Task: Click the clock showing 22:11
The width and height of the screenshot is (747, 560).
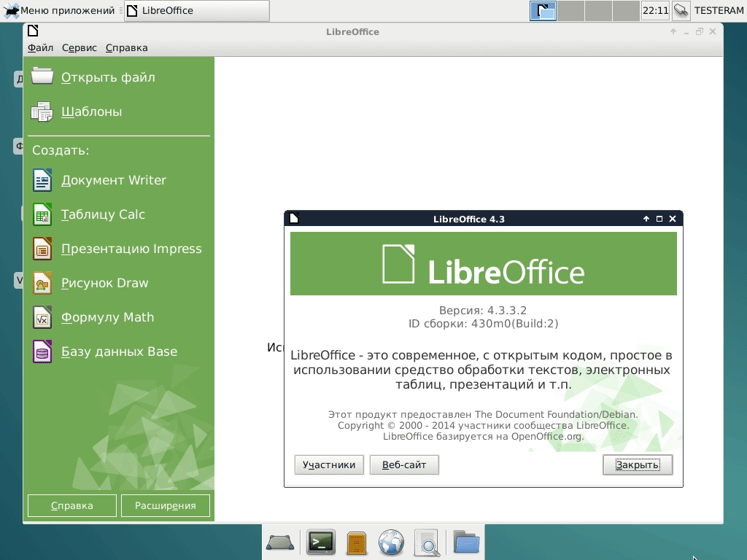Action: click(656, 10)
